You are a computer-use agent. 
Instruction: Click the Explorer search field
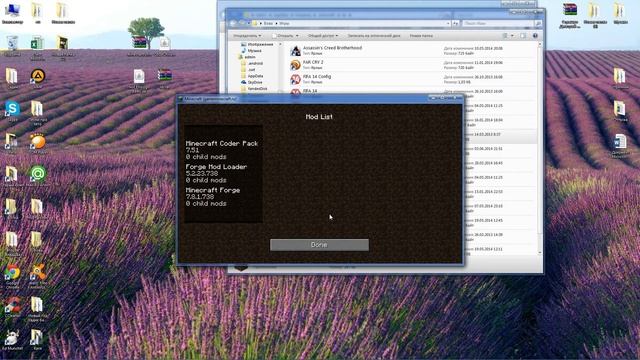[x=498, y=24]
